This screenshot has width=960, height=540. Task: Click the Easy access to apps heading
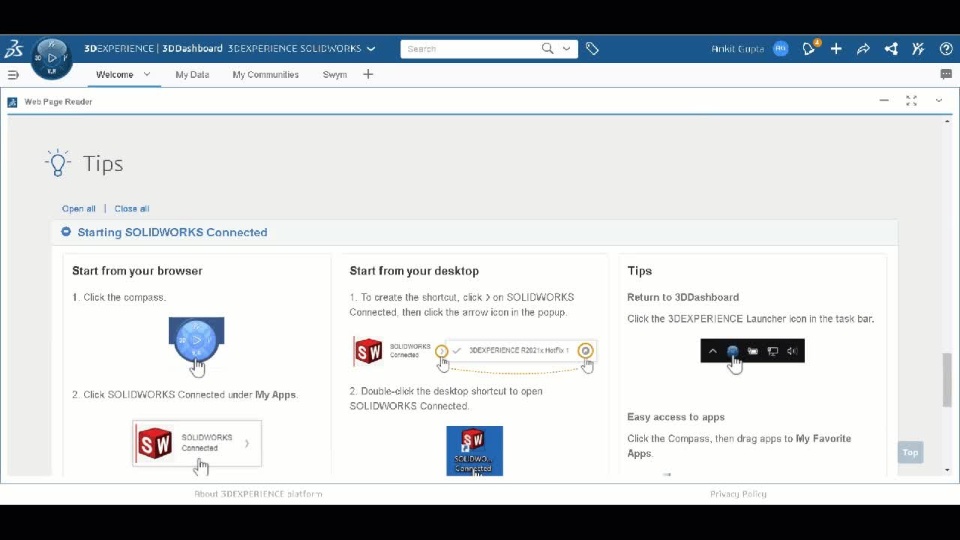coord(676,417)
